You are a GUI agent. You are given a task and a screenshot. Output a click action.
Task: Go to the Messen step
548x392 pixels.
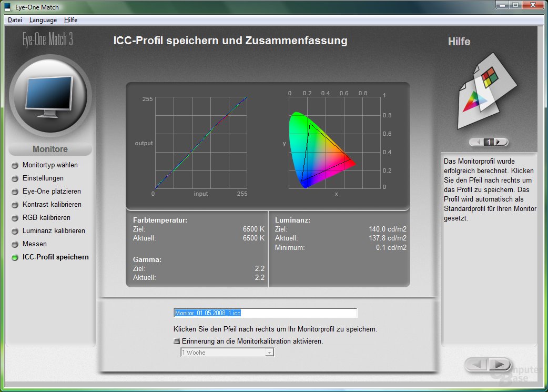pos(34,244)
